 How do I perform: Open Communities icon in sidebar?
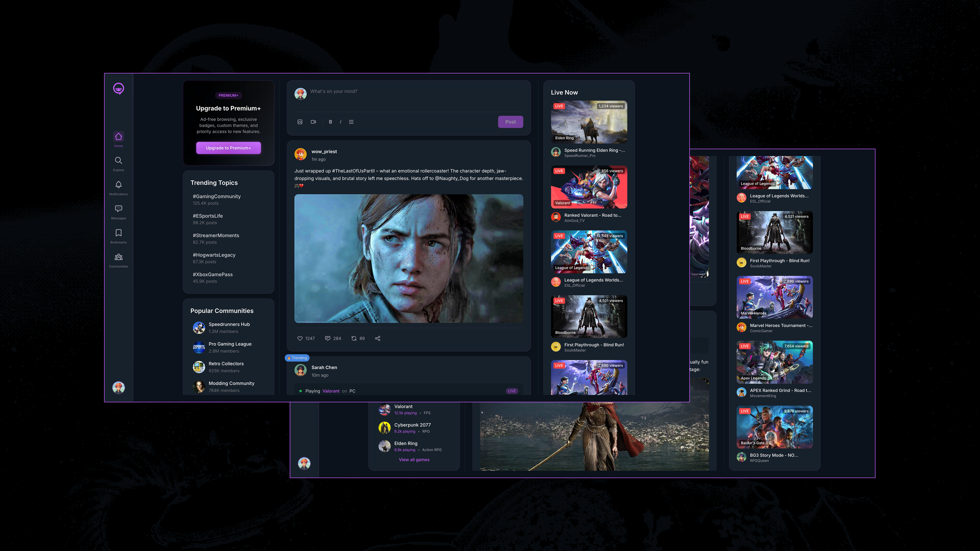pos(118,257)
